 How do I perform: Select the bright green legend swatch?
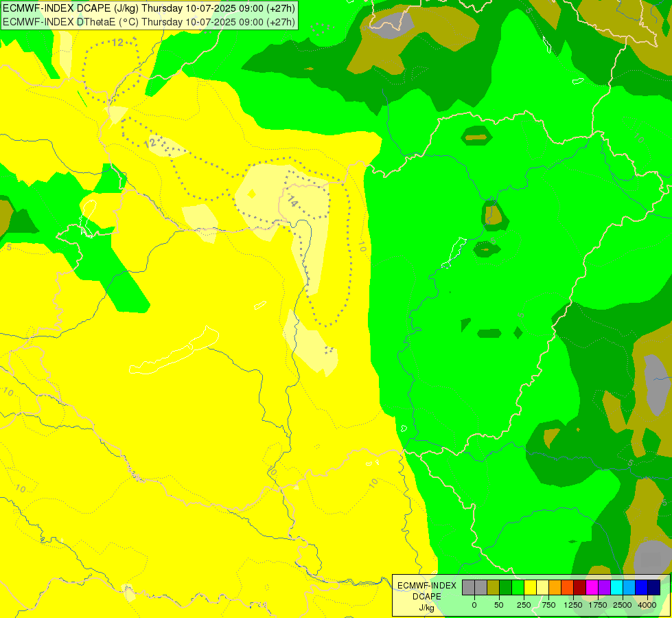pyautogui.click(x=518, y=587)
